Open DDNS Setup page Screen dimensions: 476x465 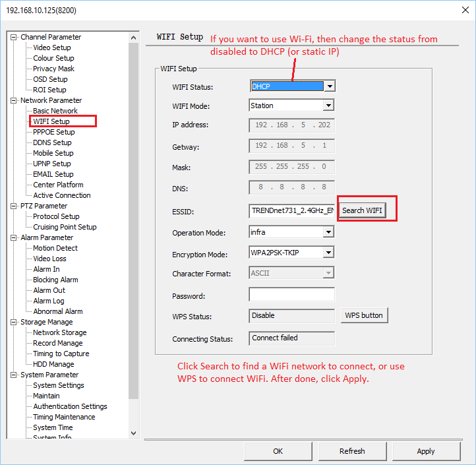pos(52,142)
